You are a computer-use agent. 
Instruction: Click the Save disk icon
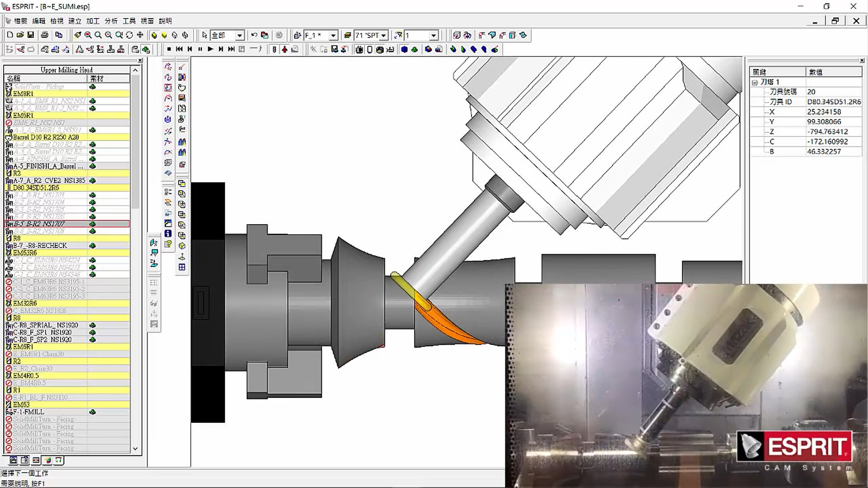(31, 35)
